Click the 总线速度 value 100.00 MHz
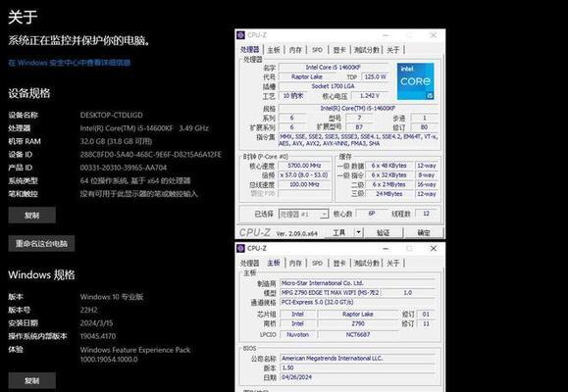Screen dimensions: 568x392 [x=304, y=184]
